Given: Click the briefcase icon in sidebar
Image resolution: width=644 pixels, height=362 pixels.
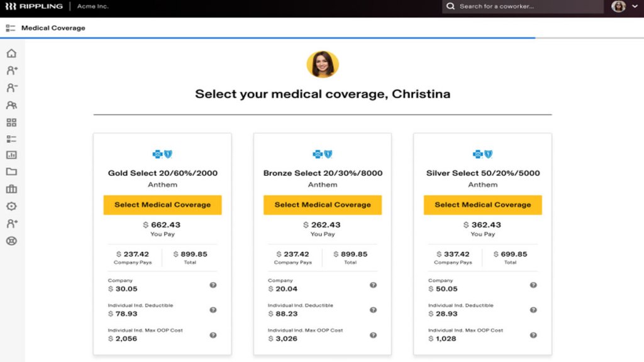Looking at the screenshot, I should (x=11, y=189).
